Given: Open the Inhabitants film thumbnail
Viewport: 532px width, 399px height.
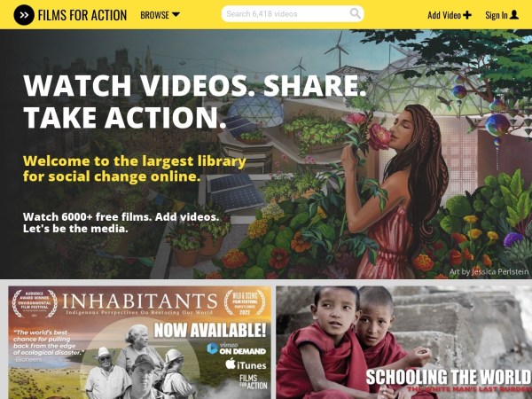Looking at the screenshot, I should [140, 342].
